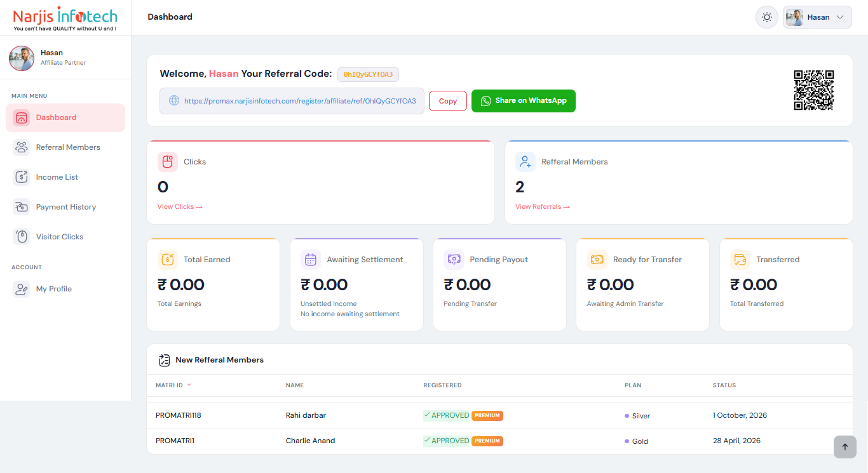Click the globe icon beside referral URL

(174, 101)
